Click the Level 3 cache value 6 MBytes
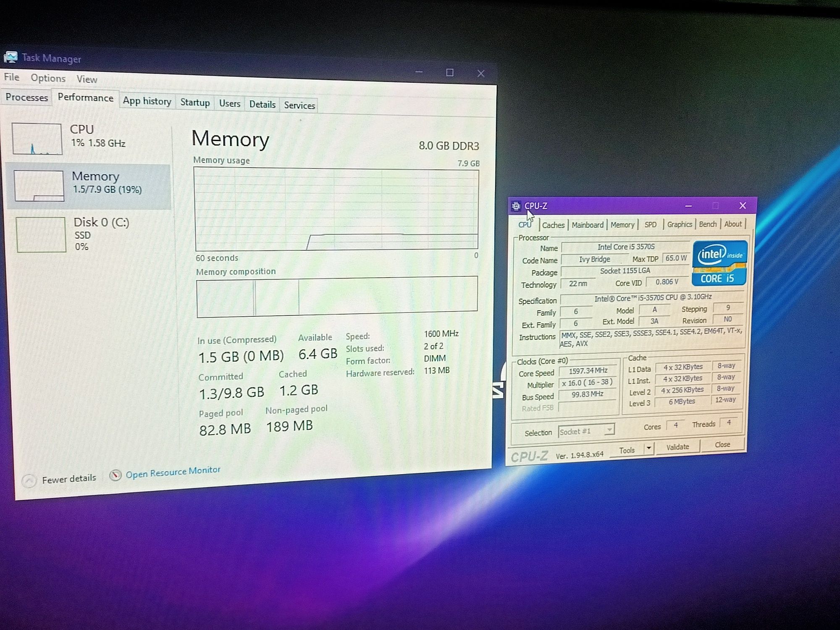Screen dimensions: 840x630 [682, 402]
